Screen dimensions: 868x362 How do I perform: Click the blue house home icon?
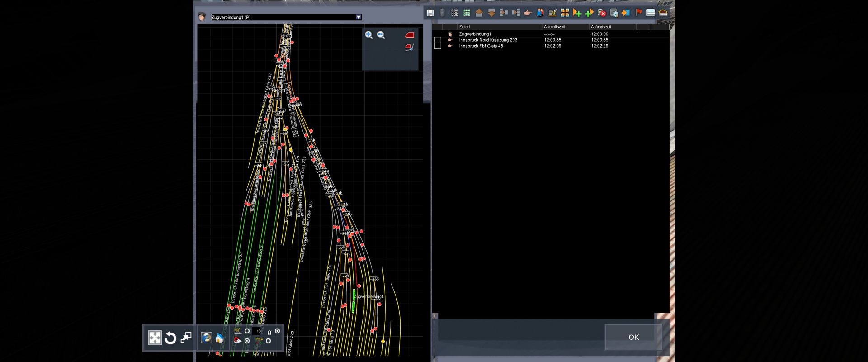click(219, 338)
